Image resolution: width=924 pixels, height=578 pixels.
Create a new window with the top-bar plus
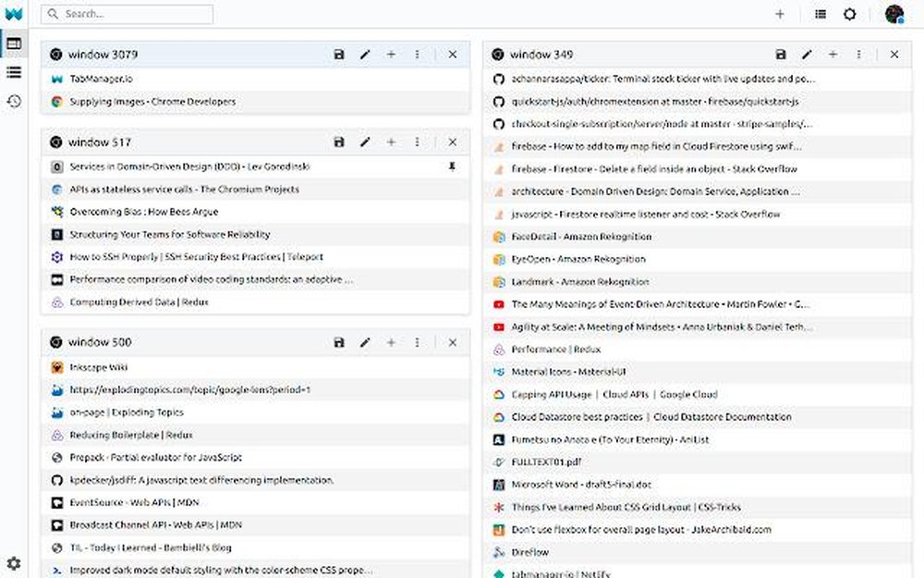point(779,14)
